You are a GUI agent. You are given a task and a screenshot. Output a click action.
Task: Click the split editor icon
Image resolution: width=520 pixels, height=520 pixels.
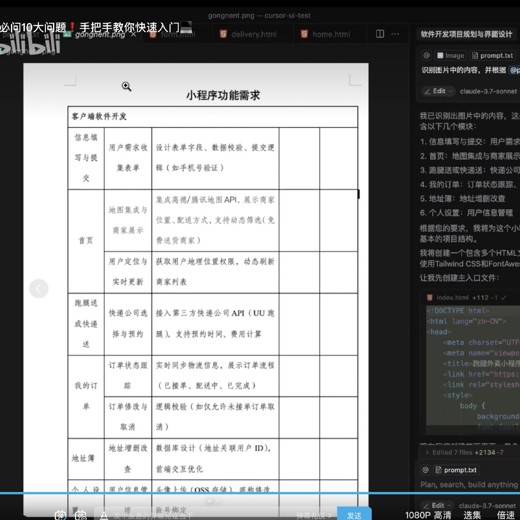tap(380, 34)
